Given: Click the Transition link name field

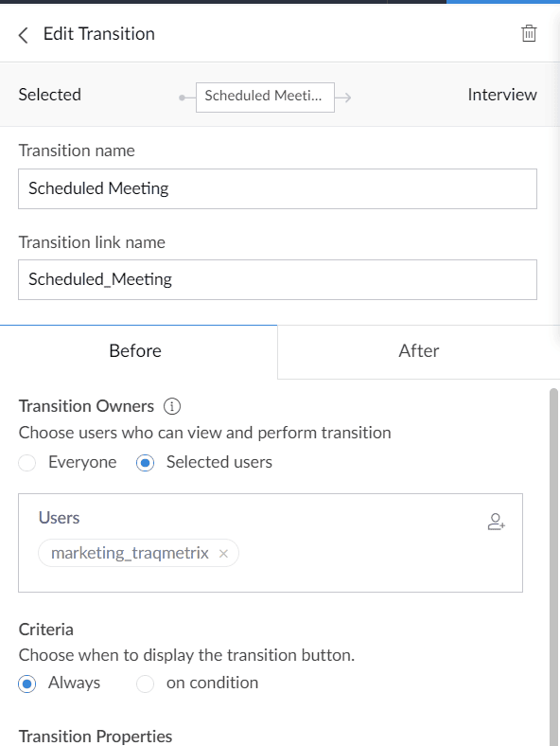Looking at the screenshot, I should [277, 280].
